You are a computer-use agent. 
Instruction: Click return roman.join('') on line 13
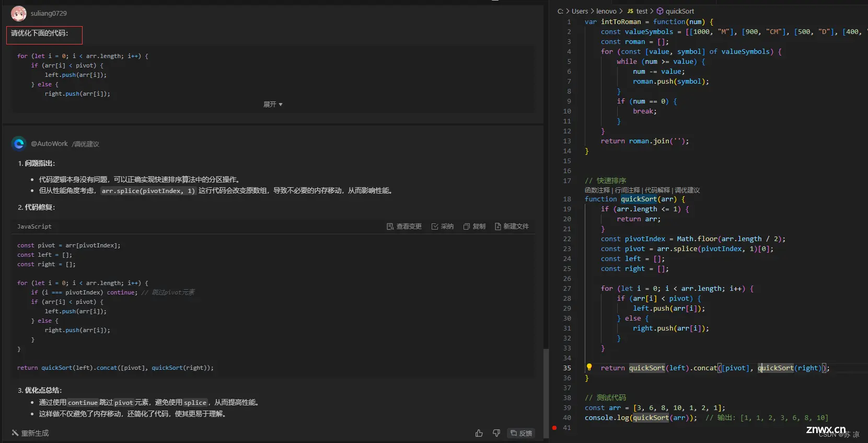(645, 141)
